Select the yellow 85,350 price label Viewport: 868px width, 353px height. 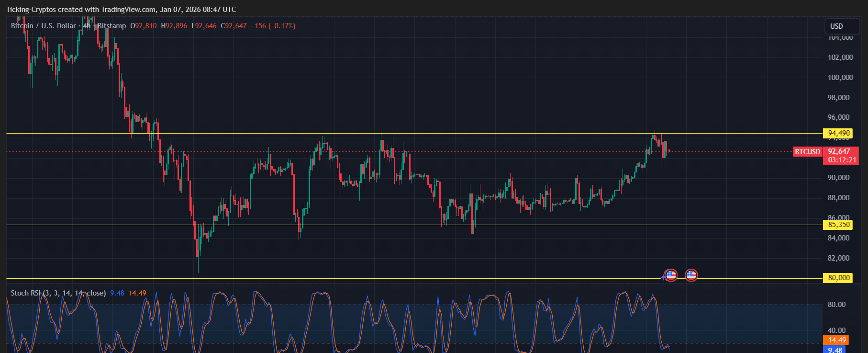pyautogui.click(x=838, y=225)
